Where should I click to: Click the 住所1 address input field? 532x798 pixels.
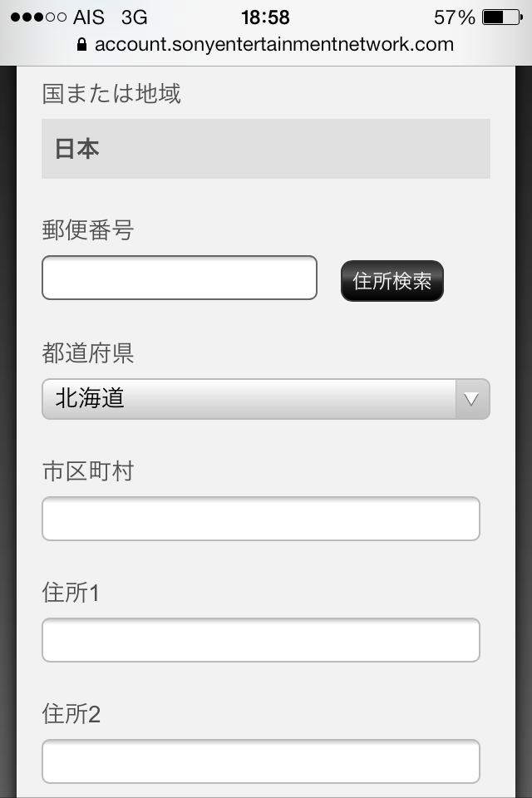[x=261, y=640]
